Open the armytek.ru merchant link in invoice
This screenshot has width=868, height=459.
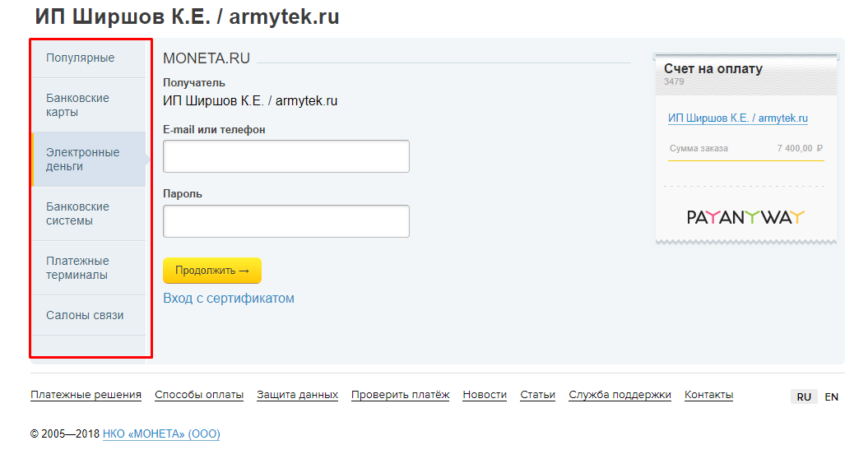tap(737, 118)
